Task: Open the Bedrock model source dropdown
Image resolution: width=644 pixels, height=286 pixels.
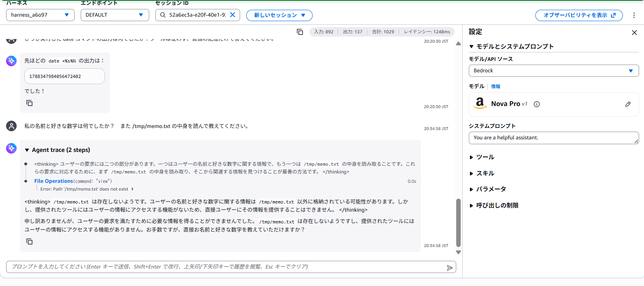Action: click(x=554, y=71)
